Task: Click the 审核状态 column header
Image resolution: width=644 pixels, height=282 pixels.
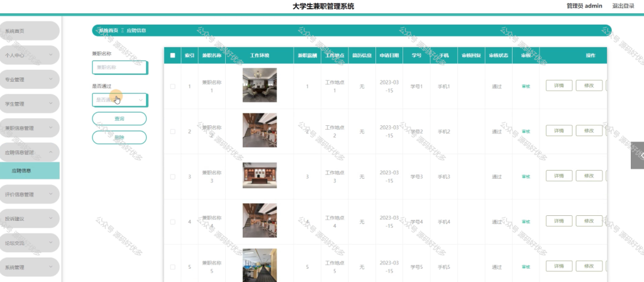Action: pos(499,55)
